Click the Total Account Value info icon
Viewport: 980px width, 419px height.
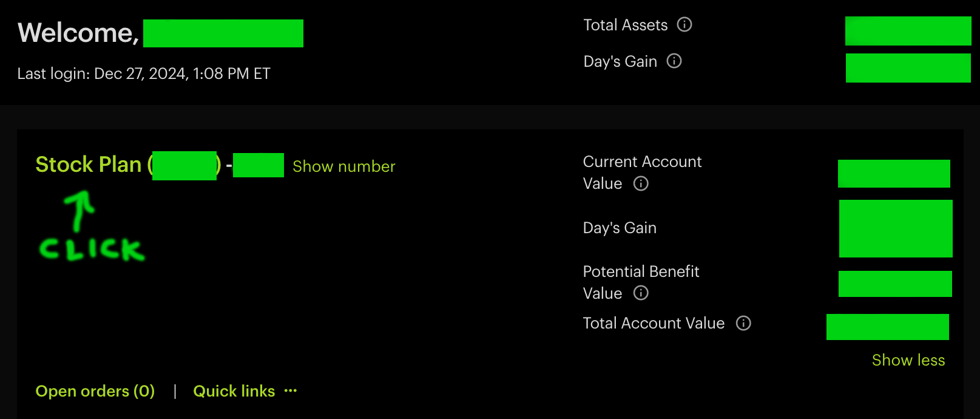[743, 323]
